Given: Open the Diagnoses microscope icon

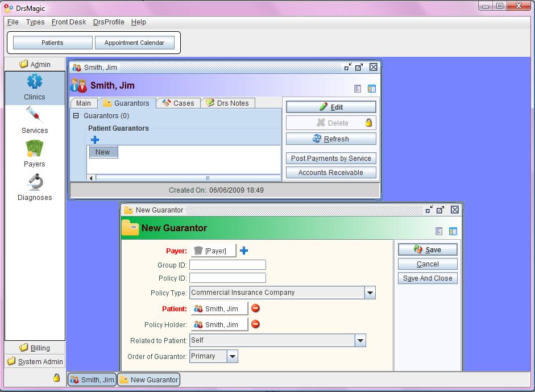Looking at the screenshot, I should pos(35,182).
